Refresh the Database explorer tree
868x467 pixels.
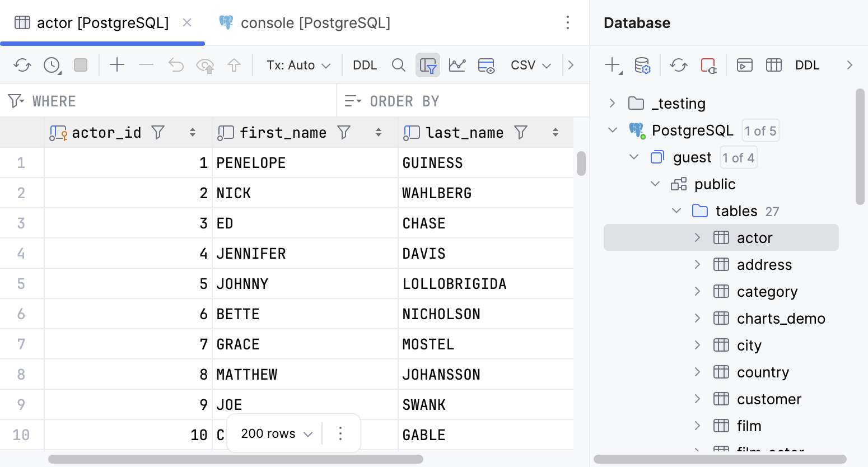pos(679,65)
